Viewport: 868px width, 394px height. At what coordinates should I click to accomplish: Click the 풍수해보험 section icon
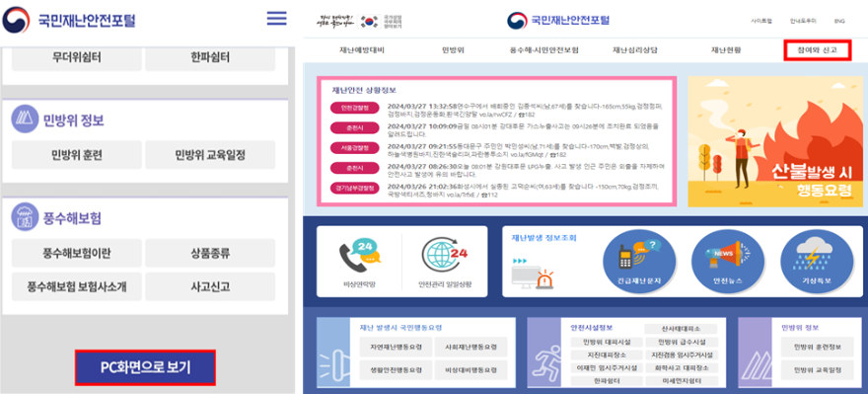25,216
